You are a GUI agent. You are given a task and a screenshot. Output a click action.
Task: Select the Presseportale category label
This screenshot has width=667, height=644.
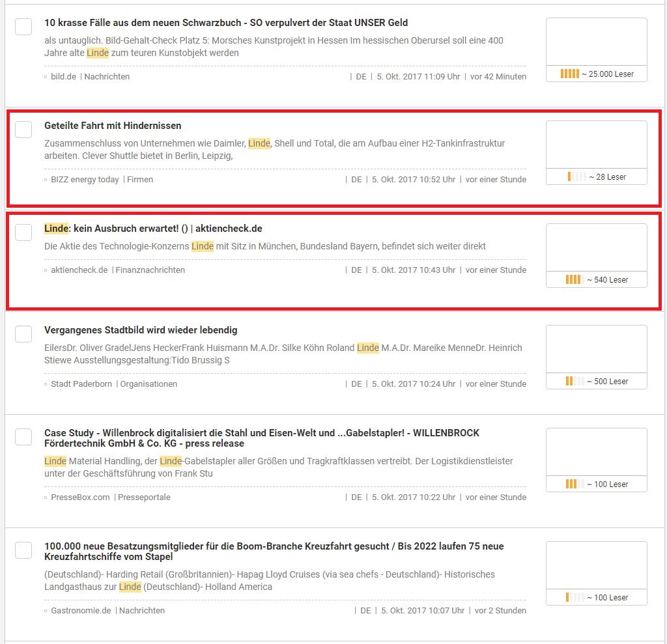tap(143, 497)
